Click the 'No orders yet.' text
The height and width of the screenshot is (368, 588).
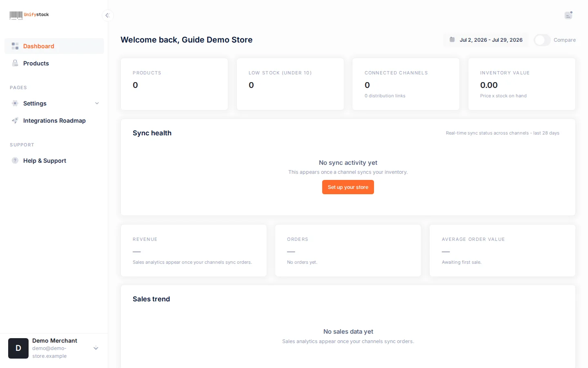pos(302,262)
